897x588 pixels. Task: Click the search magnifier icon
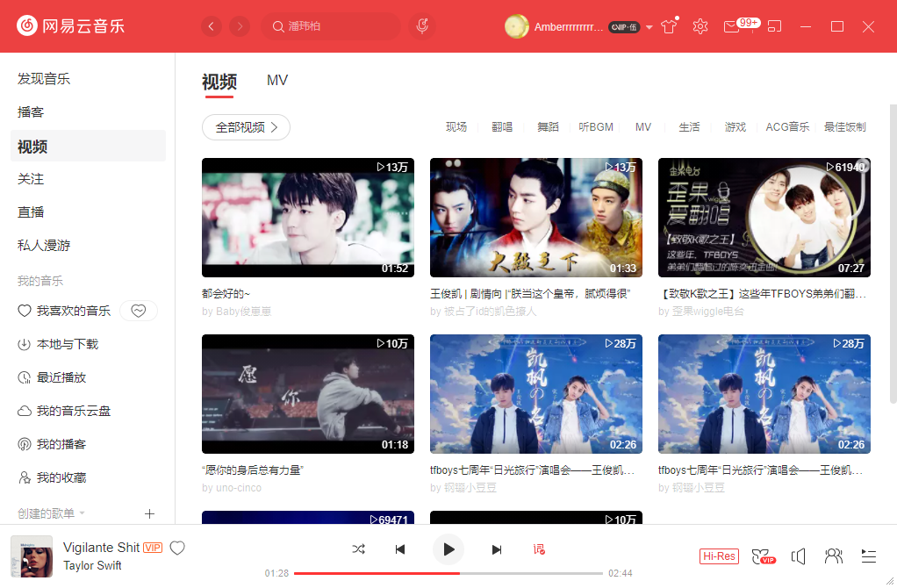click(278, 26)
